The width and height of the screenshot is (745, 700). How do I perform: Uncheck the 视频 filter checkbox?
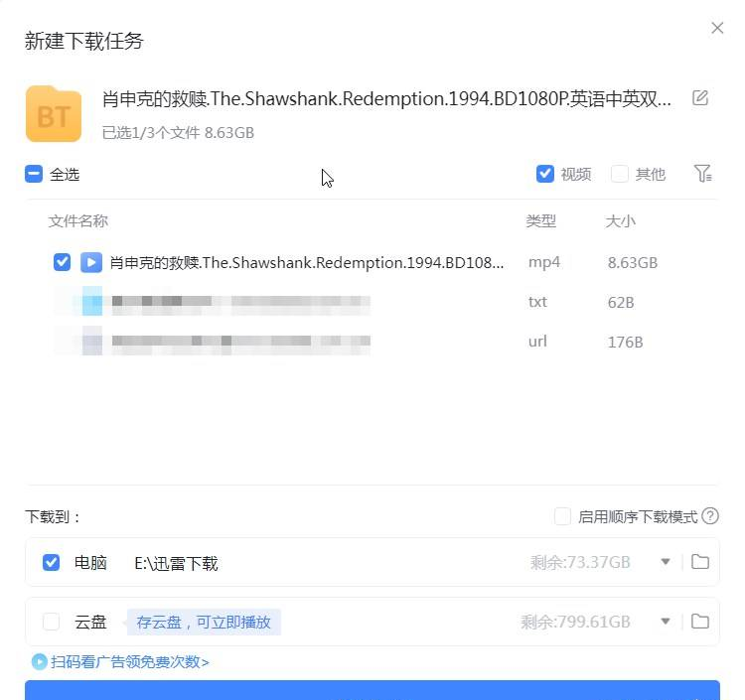coord(545,174)
